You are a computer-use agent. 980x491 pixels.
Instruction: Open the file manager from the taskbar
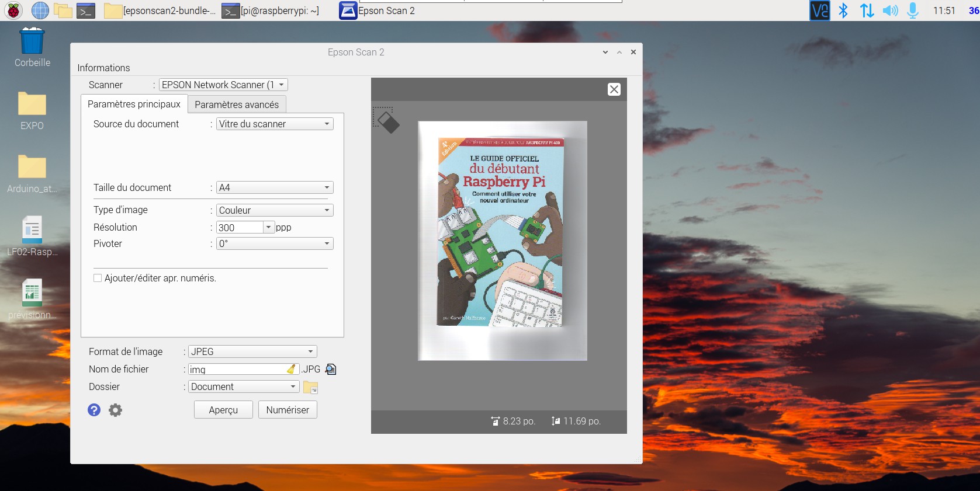[63, 11]
